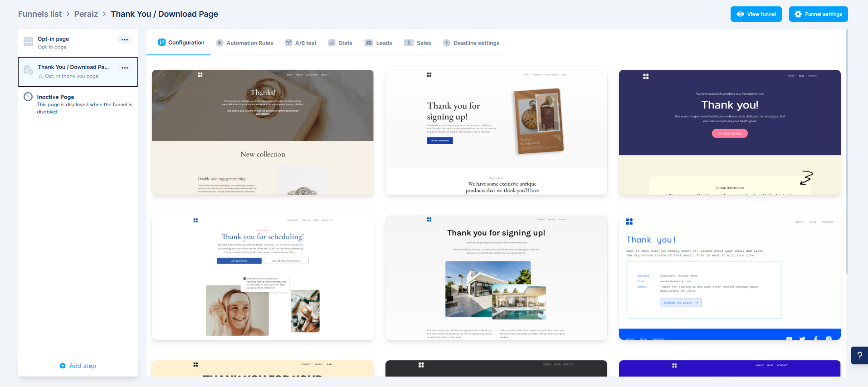
Task: Click Add step at sidebar bottom
Action: [x=78, y=366]
